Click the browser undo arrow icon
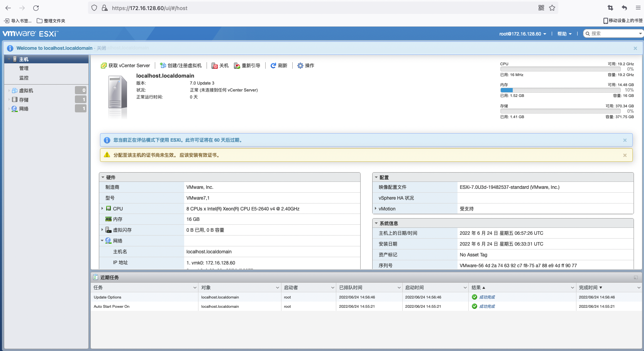The image size is (644, 351). [624, 8]
